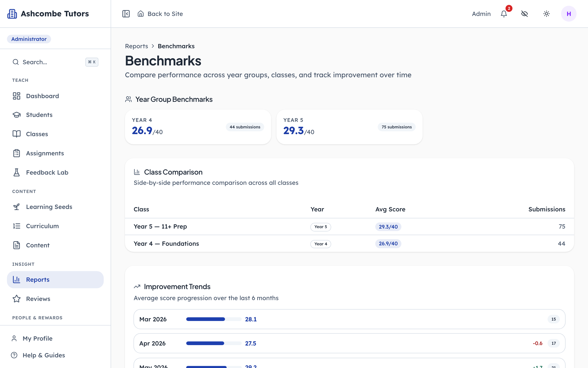Click the Assignments clipboard icon
This screenshot has width=588, height=368.
click(x=17, y=153)
